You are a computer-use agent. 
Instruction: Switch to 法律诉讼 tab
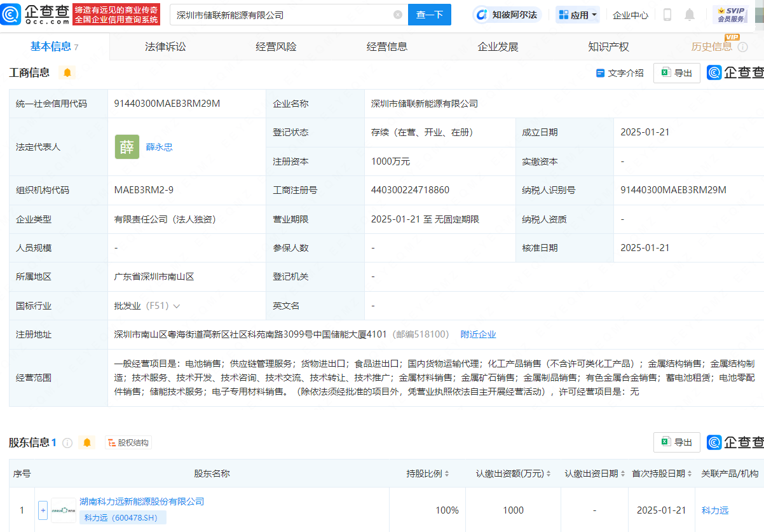click(x=165, y=46)
